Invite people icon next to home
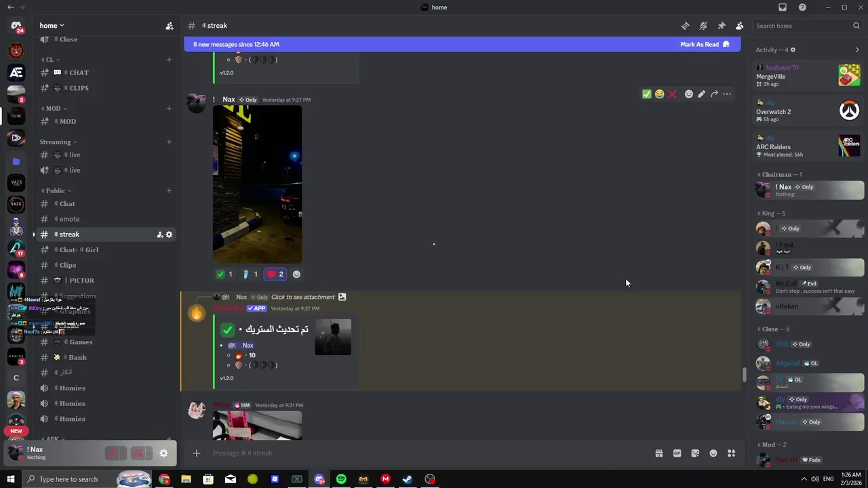This screenshot has height=488, width=868. (170, 26)
